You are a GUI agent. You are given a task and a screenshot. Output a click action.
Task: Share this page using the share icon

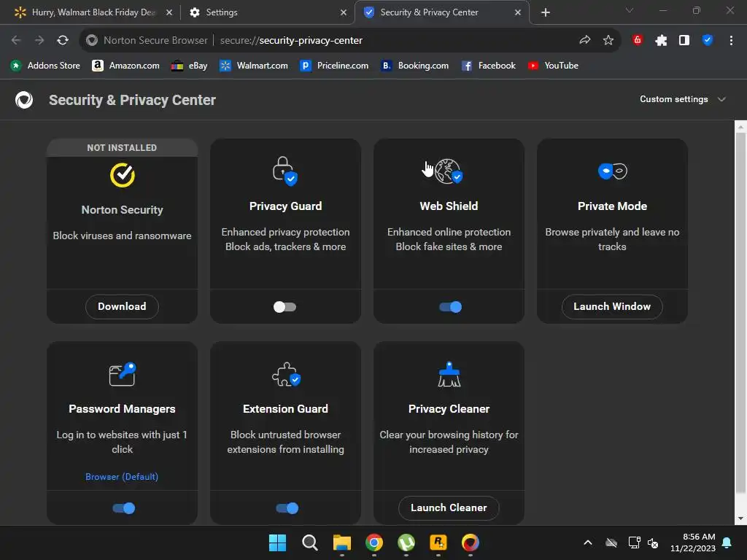584,41
